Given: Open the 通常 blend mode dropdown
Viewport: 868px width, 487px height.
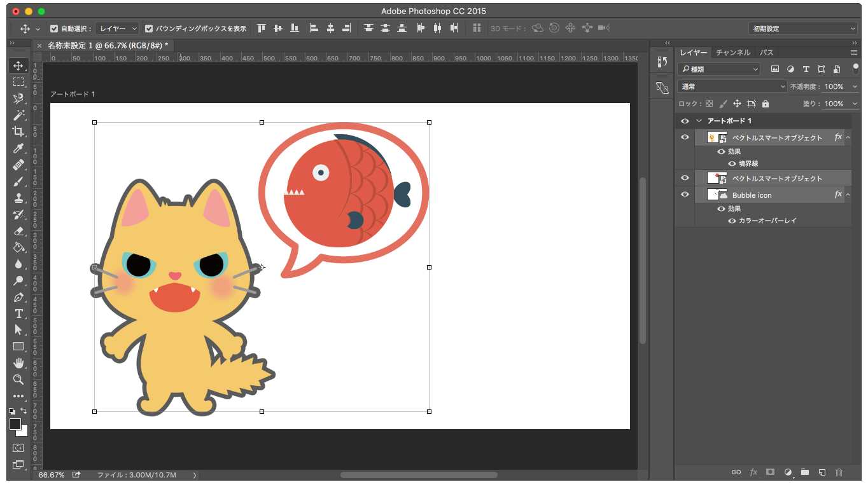Looking at the screenshot, I should click(732, 86).
